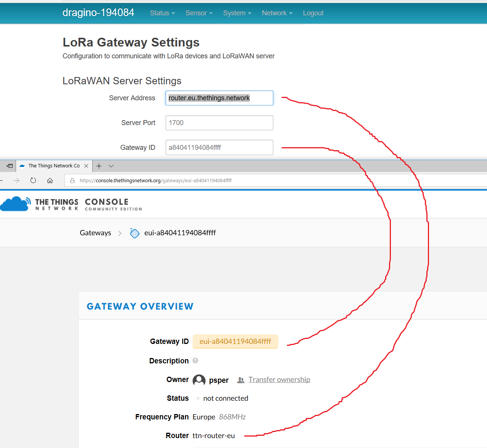Click the site security lock icon

[x=72, y=181]
